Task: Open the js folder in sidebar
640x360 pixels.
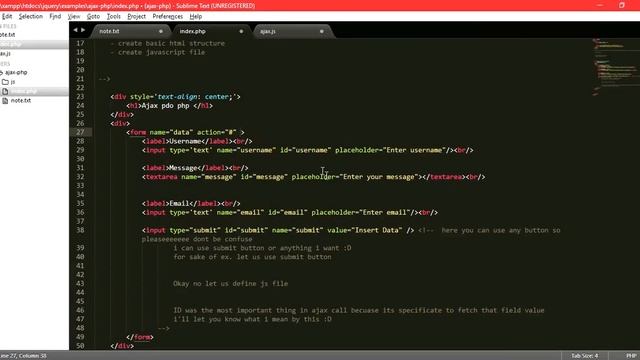Action: pos(13,82)
